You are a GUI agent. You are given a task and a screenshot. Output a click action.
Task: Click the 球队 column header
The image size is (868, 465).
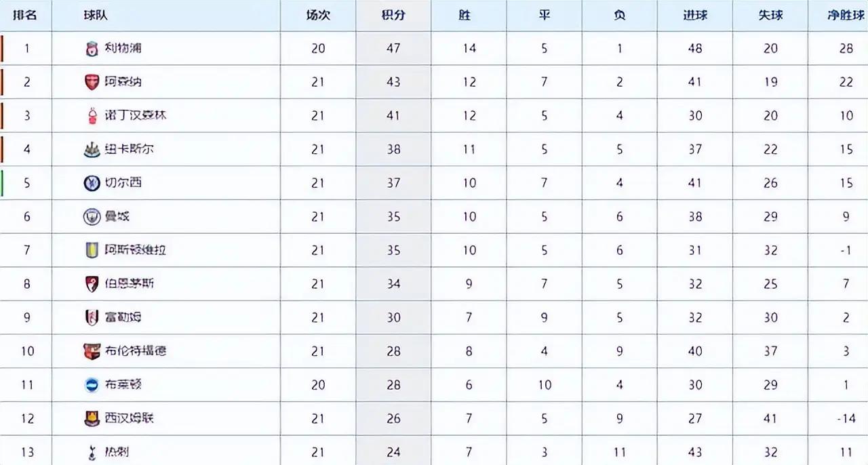coord(96,15)
